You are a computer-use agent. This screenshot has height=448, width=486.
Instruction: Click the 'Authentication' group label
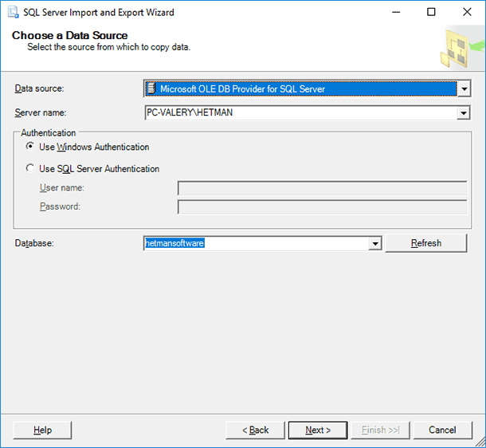49,133
